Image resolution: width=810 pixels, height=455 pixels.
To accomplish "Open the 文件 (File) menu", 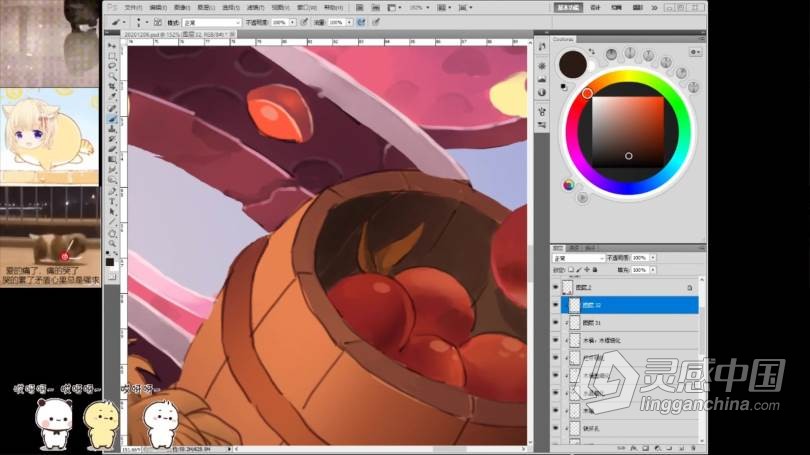I will (132, 8).
